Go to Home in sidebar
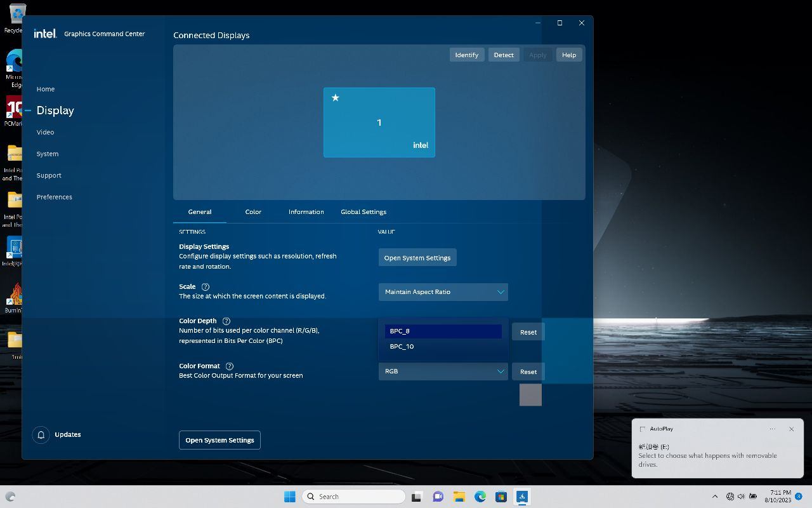Screen dimensions: 812x508 click(46, 90)
